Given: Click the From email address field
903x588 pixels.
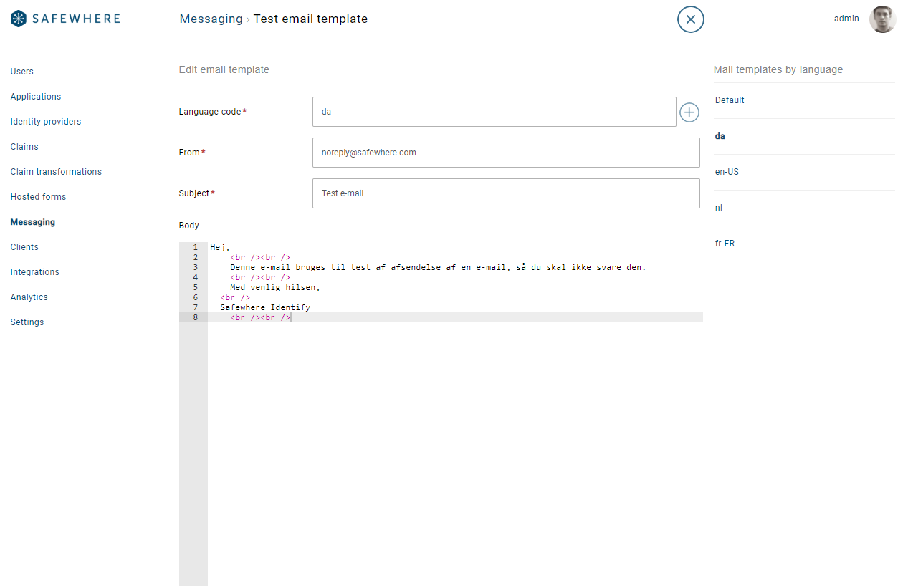Looking at the screenshot, I should 506,152.
